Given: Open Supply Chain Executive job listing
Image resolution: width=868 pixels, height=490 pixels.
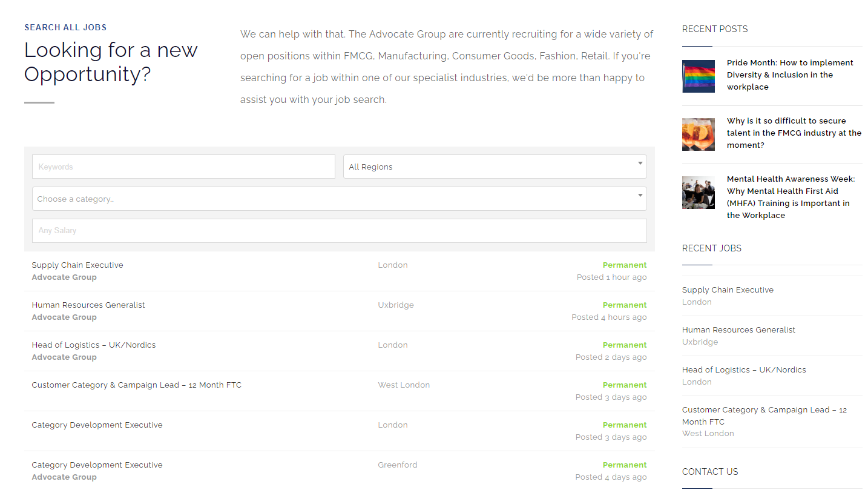Looking at the screenshot, I should pos(77,265).
